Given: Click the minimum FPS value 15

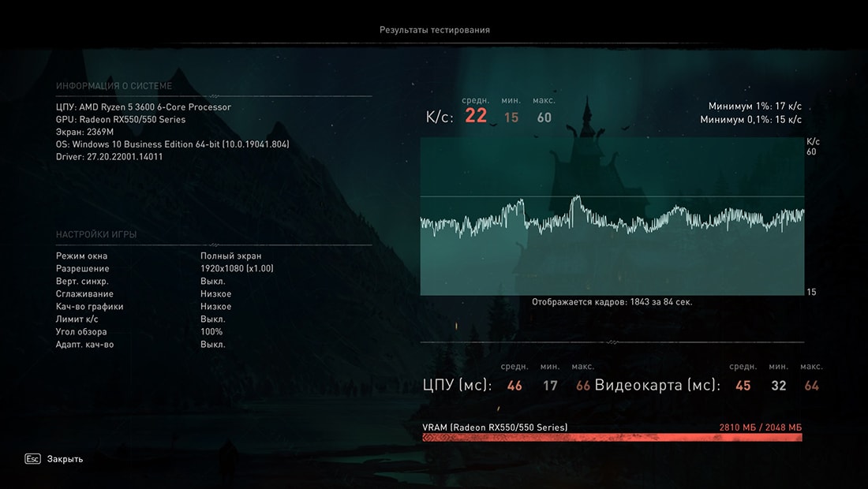Looking at the screenshot, I should point(511,118).
